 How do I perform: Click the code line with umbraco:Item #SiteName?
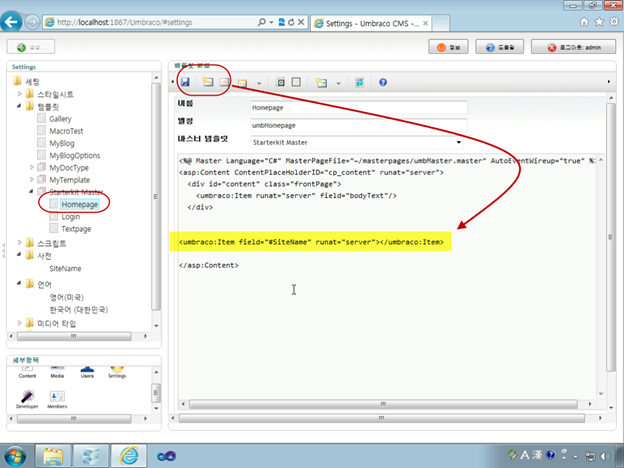[311, 242]
